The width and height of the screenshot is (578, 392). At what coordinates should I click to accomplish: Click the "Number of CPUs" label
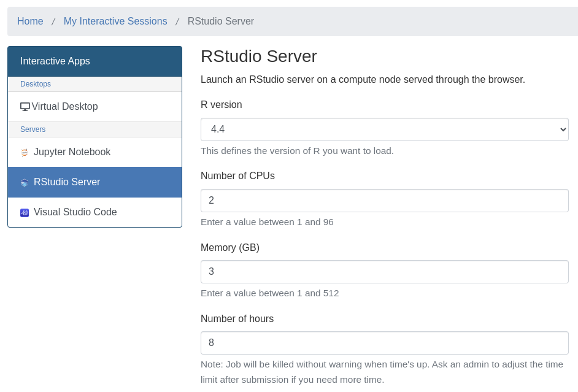tap(237, 176)
